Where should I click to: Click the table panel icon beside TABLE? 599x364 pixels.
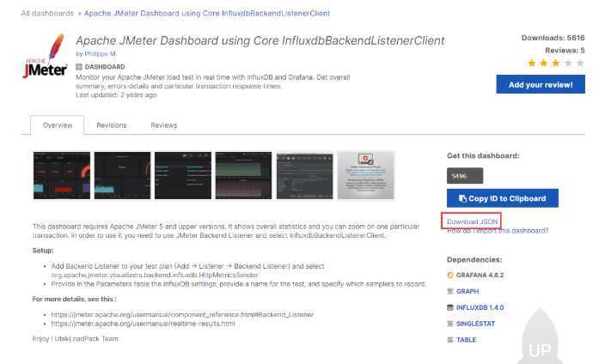pyautogui.click(x=450, y=340)
